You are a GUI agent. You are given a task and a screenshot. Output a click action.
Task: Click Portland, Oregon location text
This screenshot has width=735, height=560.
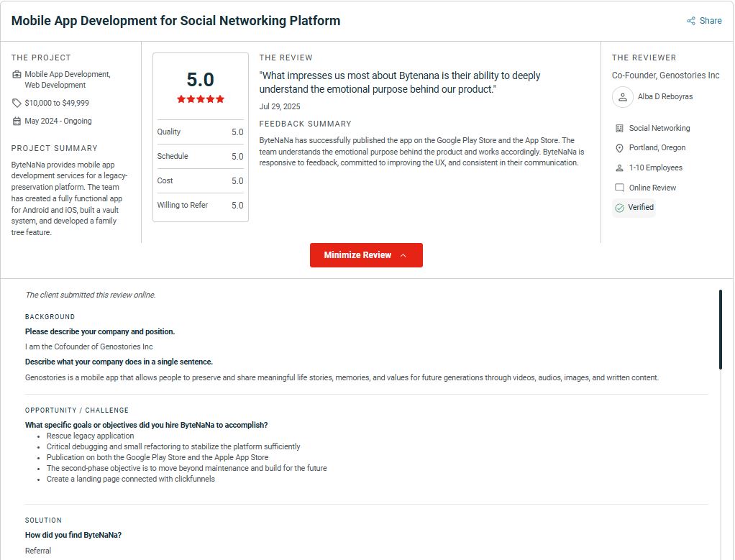(657, 147)
